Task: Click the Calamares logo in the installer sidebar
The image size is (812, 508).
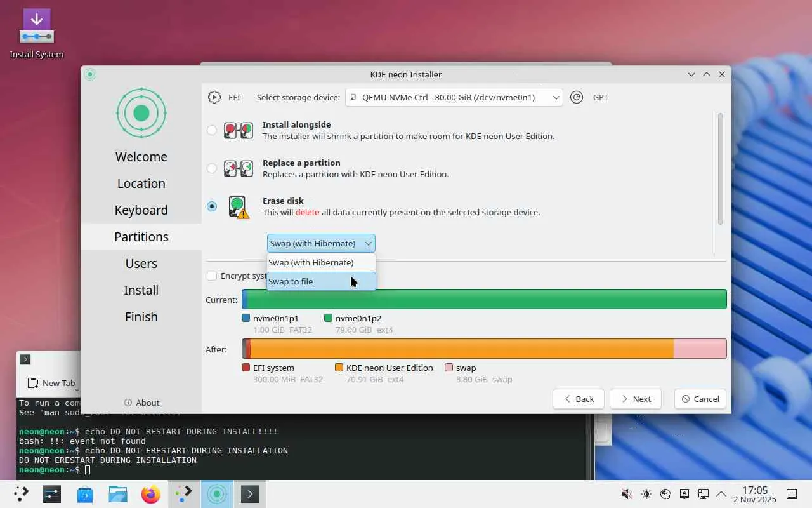Action: click(141, 113)
